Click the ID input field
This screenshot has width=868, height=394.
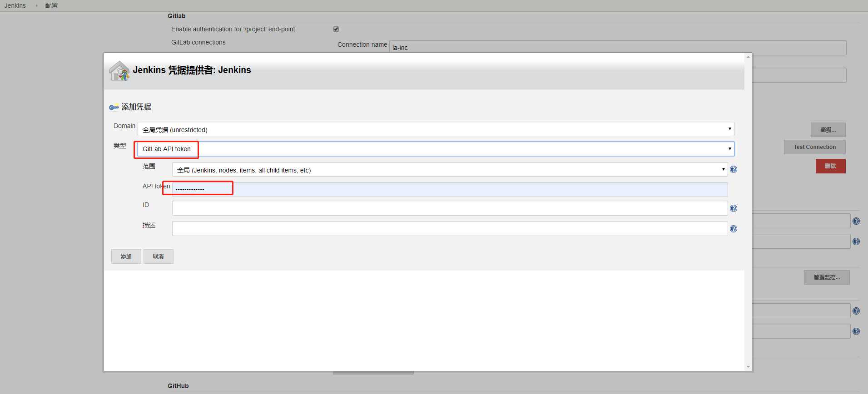[450, 208]
